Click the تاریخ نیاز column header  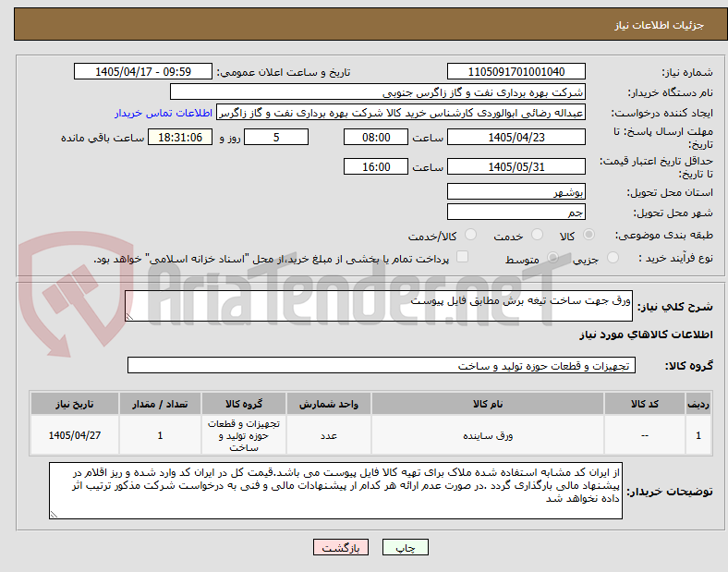75,404
